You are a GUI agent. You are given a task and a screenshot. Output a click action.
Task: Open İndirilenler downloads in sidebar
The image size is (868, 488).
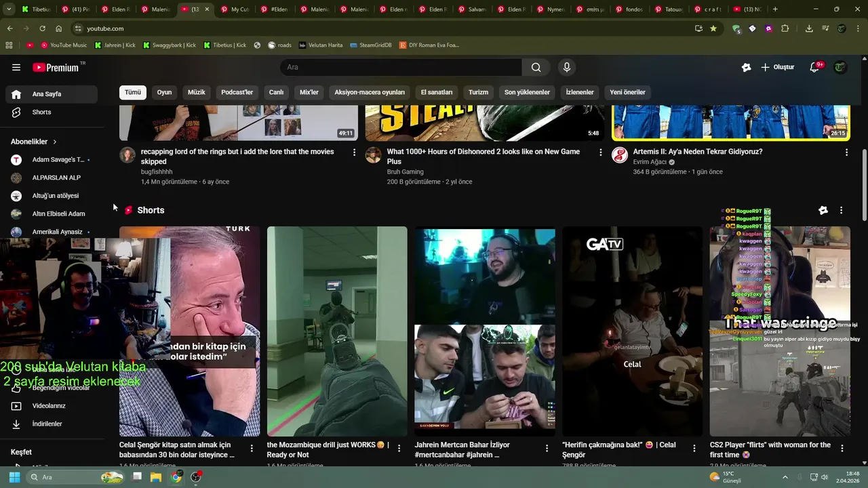pos(52,424)
